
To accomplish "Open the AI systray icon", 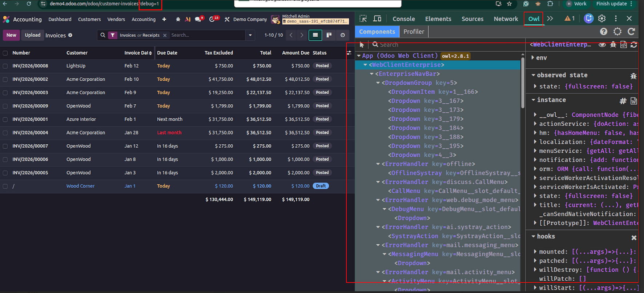I will 188,19.
